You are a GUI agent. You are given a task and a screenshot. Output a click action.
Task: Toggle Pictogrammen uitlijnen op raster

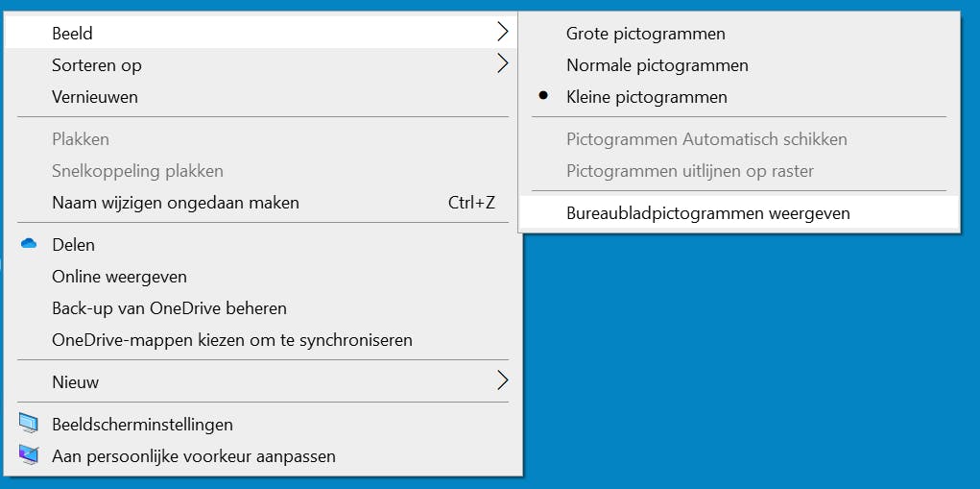(689, 171)
